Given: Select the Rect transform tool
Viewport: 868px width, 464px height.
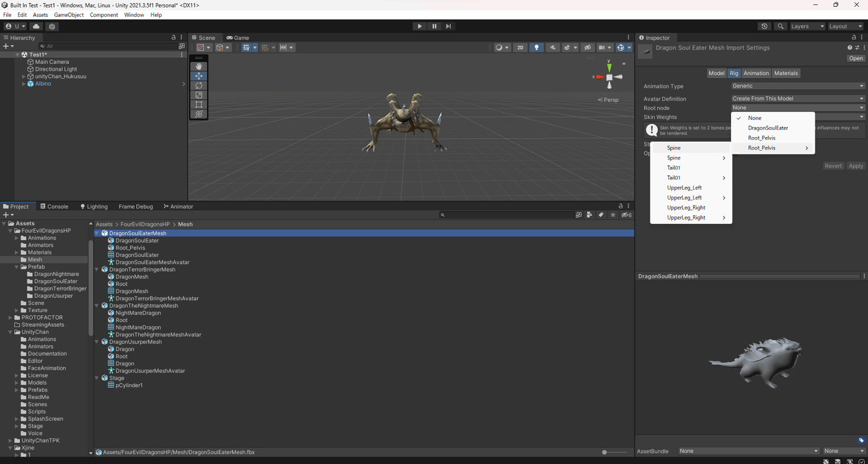Looking at the screenshot, I should pyautogui.click(x=199, y=105).
